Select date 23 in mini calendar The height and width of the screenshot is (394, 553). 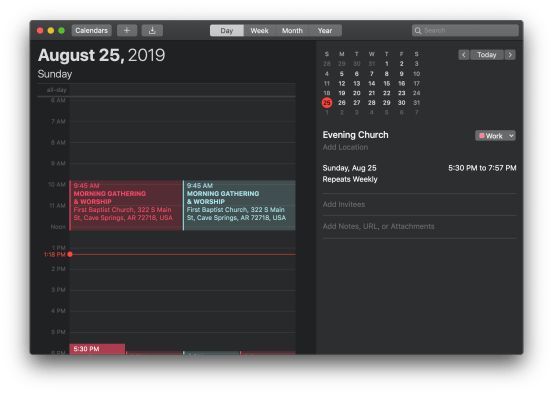coord(401,93)
